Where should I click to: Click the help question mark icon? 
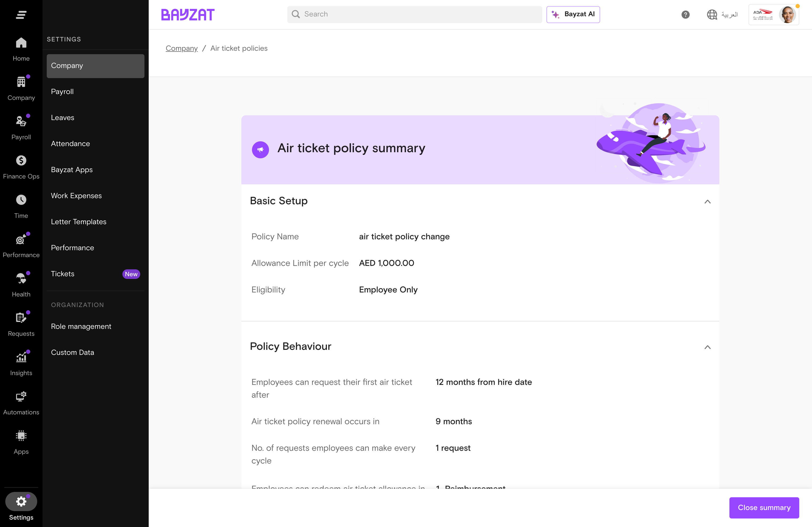(685, 14)
